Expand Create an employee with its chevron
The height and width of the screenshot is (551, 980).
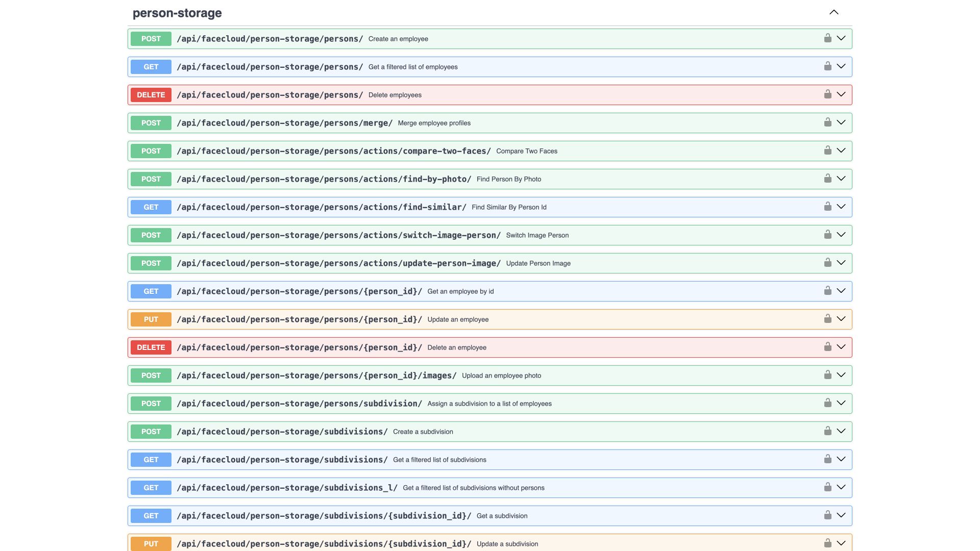[841, 38]
